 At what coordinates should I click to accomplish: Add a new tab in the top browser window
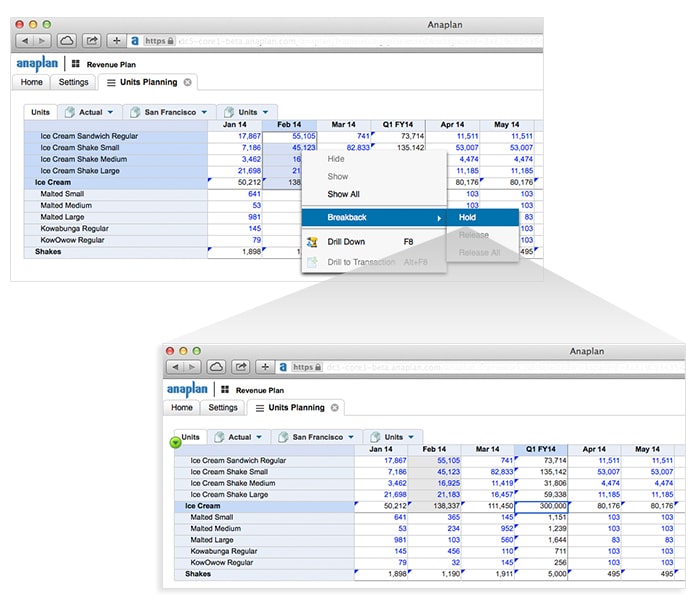117,41
